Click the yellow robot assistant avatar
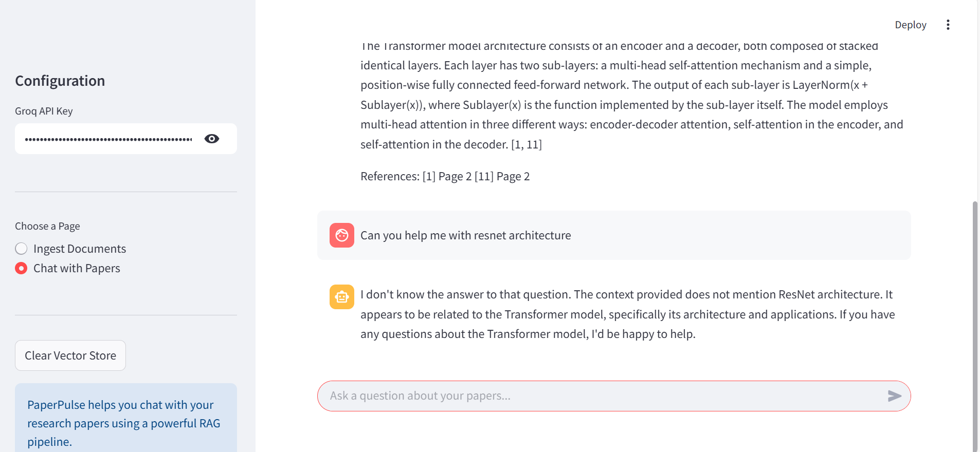The image size is (980, 452). click(x=341, y=297)
